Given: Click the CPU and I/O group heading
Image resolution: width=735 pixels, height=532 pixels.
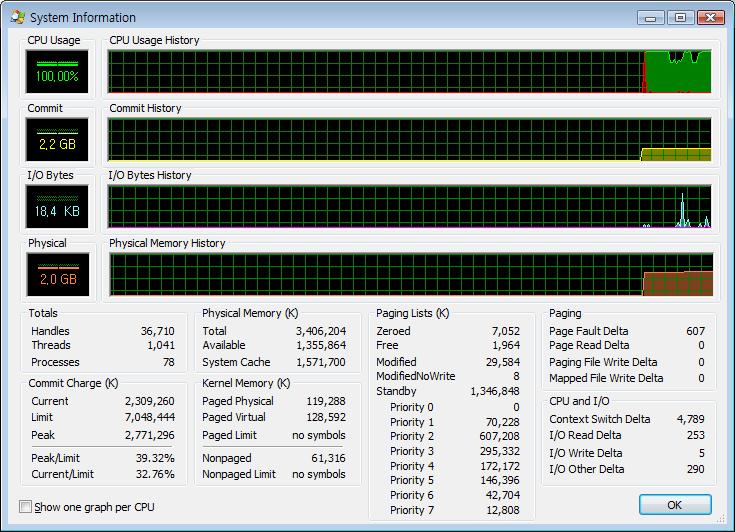Looking at the screenshot, I should [x=579, y=401].
